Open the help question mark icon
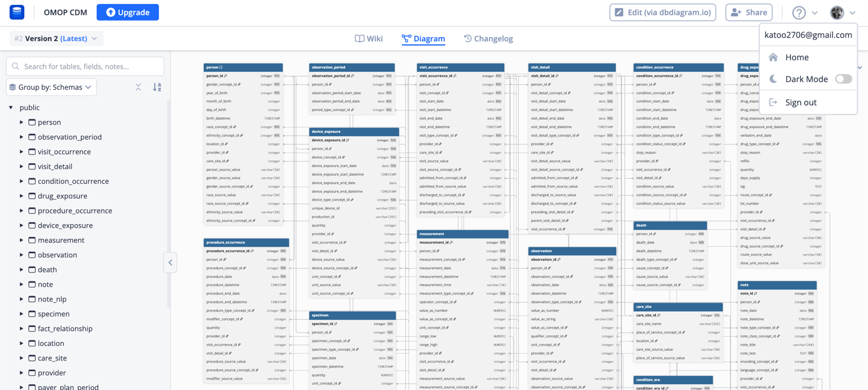Image resolution: width=868 pixels, height=390 pixels. 798,12
